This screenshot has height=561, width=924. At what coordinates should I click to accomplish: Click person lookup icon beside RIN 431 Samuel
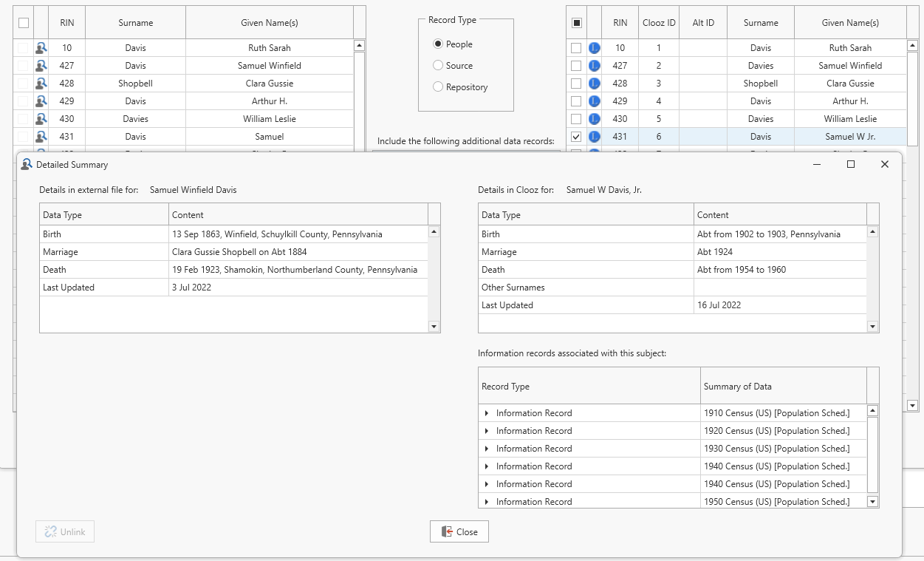[41, 137]
